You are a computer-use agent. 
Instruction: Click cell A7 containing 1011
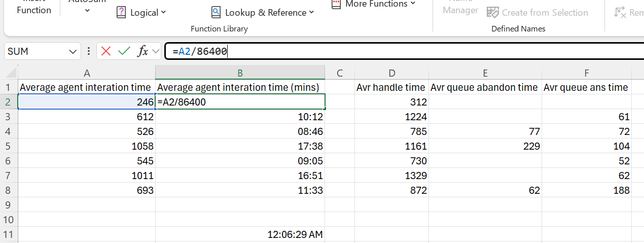[x=87, y=176]
